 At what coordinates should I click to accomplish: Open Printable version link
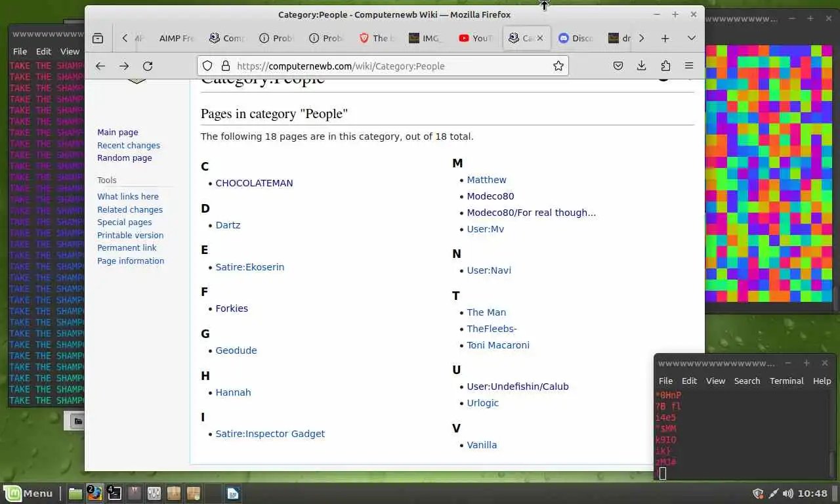coord(131,235)
